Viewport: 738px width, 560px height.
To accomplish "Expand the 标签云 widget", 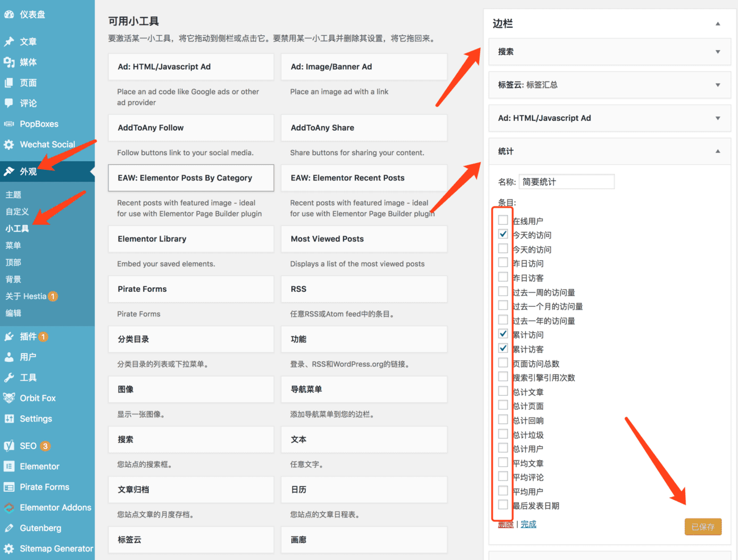I will [x=718, y=85].
